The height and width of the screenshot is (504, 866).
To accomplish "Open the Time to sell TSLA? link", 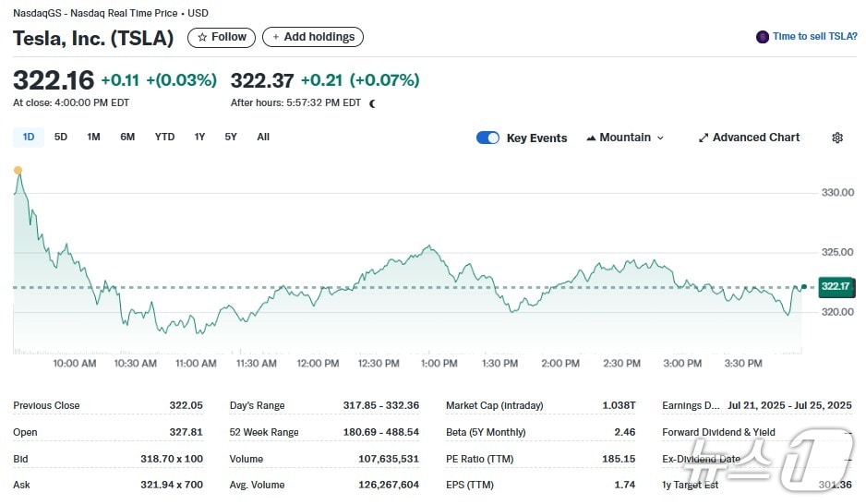I will point(814,37).
